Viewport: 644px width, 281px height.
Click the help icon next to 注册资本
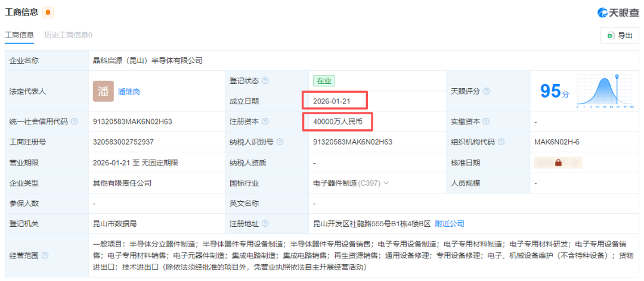pos(265,121)
